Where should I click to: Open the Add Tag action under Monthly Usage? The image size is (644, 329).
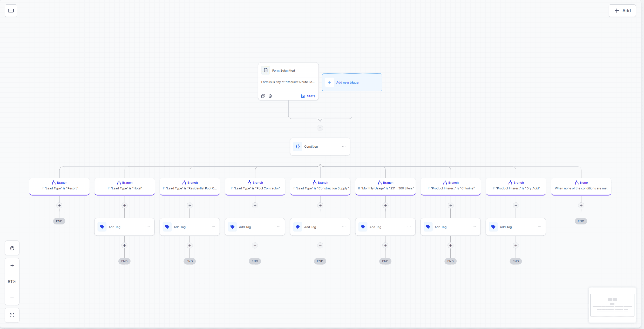pos(385,227)
